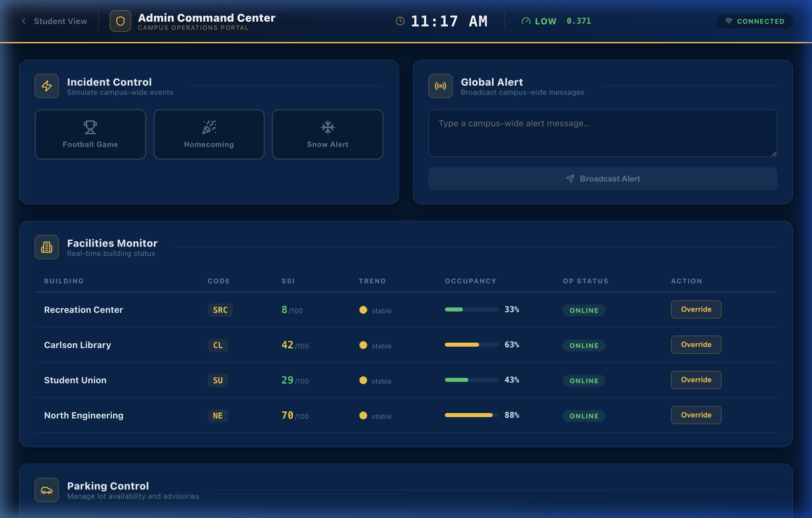This screenshot has width=812, height=518.
Task: Send the Broadcast Alert
Action: [603, 179]
